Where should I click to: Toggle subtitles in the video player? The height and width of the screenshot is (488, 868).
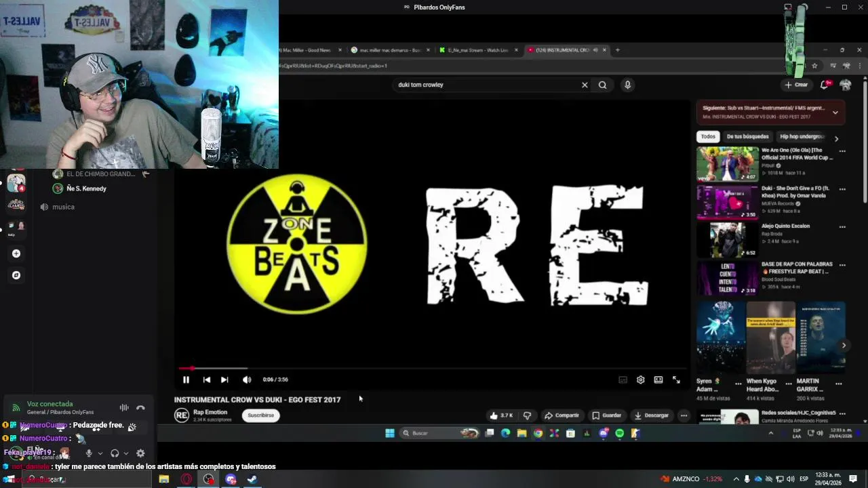[x=623, y=380]
